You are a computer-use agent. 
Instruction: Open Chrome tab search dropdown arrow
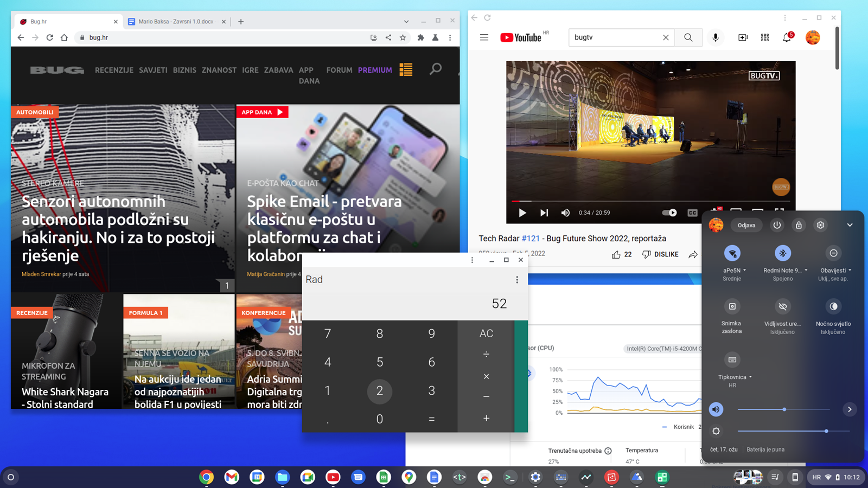coord(406,22)
